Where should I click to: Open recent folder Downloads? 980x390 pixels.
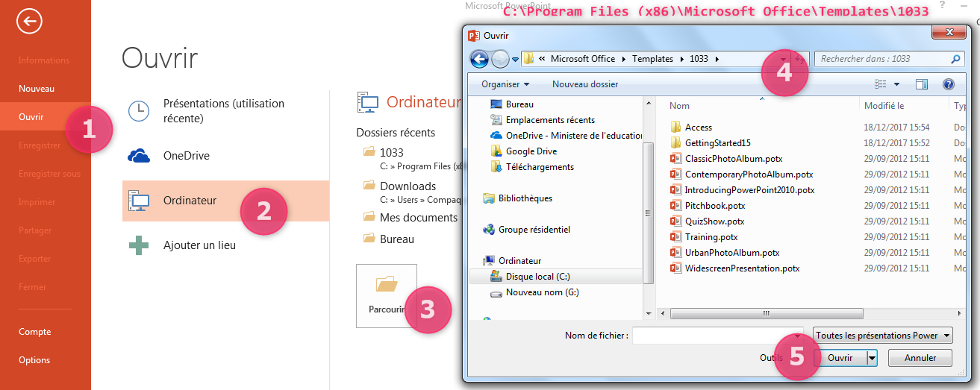[x=408, y=186]
